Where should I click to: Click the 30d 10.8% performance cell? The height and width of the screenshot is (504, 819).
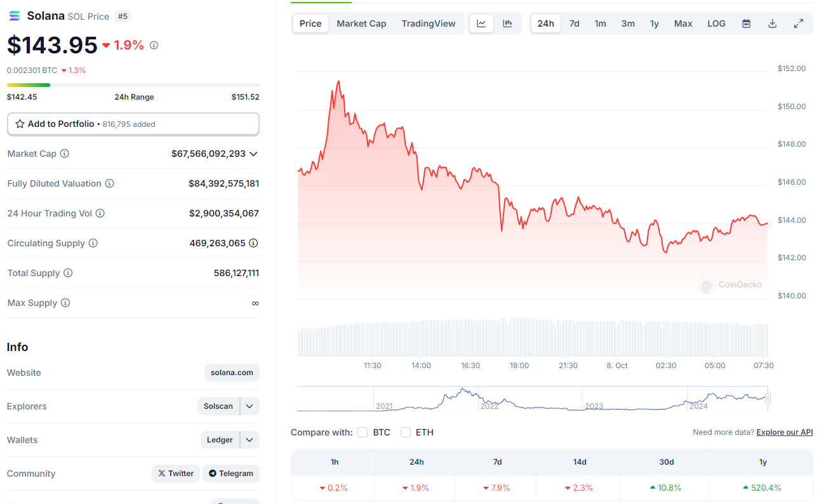666,487
